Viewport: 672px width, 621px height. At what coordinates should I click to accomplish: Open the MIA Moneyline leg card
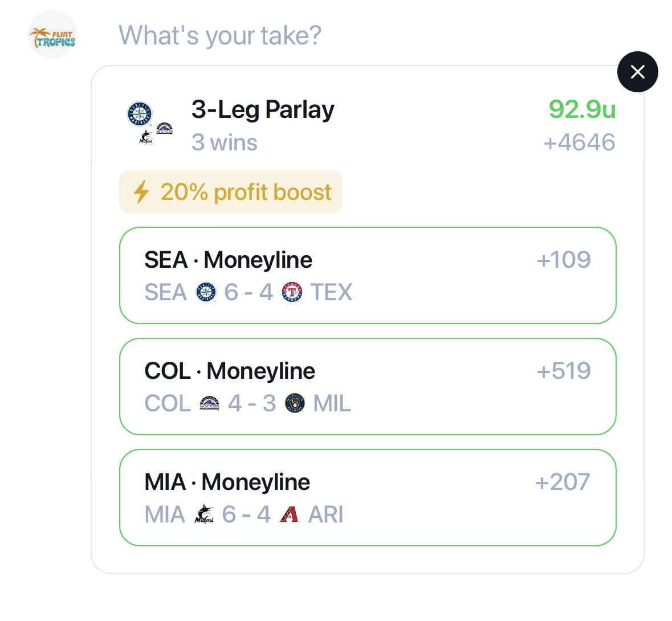tap(368, 497)
